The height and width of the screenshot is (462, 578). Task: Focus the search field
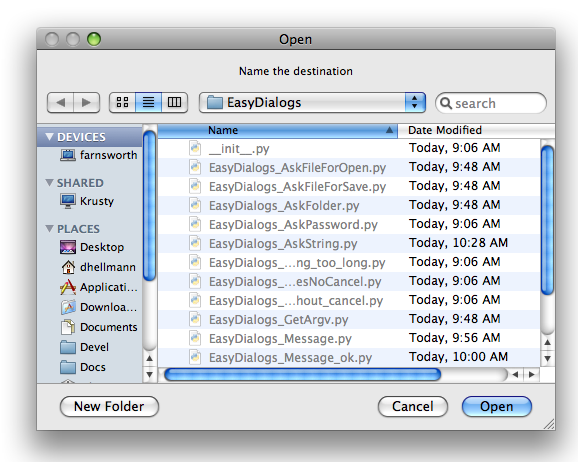pyautogui.click(x=491, y=103)
